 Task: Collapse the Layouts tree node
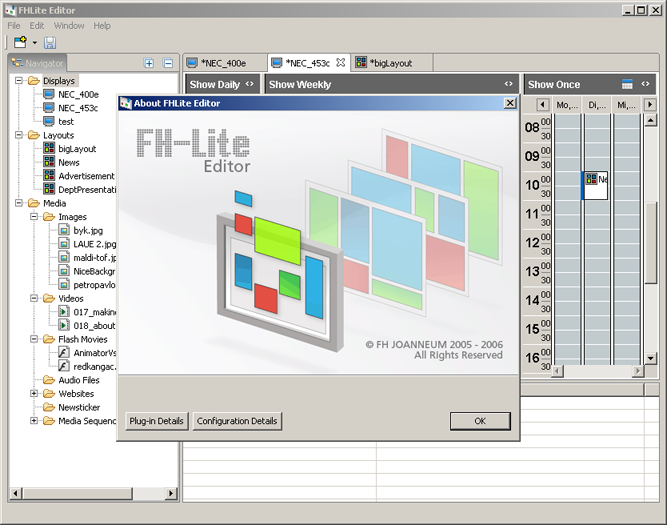click(19, 135)
